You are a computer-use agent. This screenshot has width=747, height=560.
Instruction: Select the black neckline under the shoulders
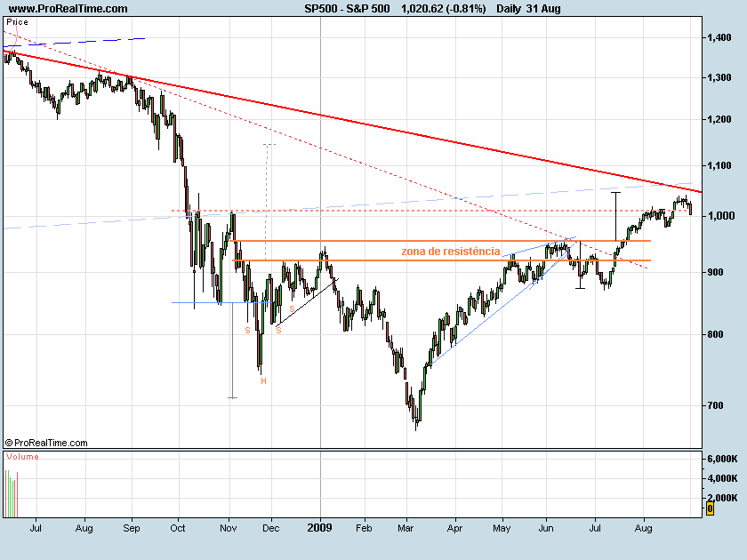[307, 302]
